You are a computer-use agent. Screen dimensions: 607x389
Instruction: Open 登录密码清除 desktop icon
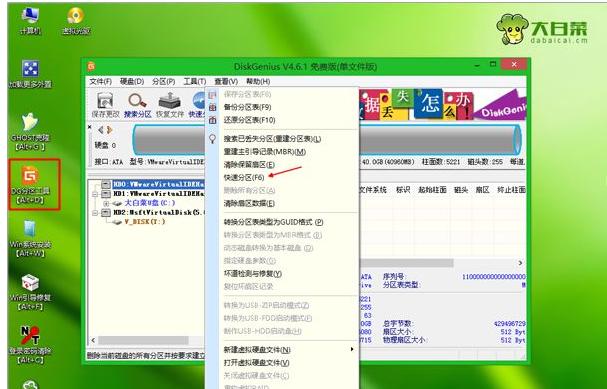pyautogui.click(x=31, y=345)
